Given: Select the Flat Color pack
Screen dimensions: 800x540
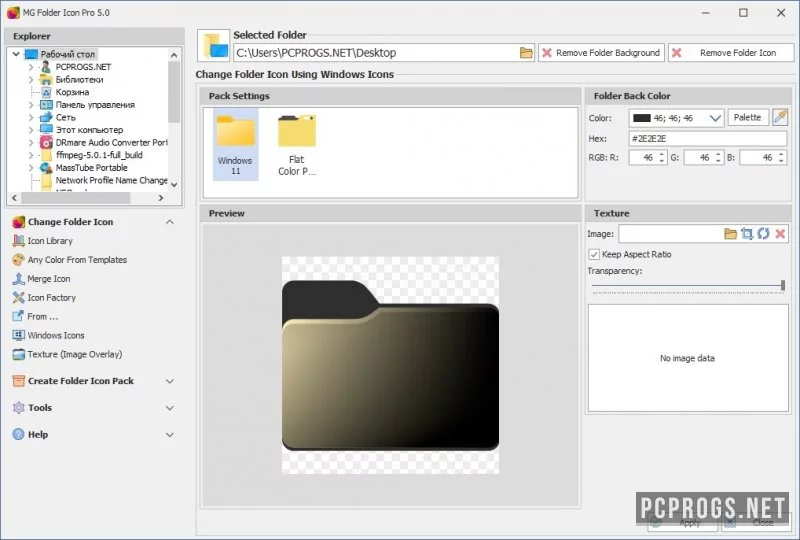Looking at the screenshot, I should tap(296, 144).
